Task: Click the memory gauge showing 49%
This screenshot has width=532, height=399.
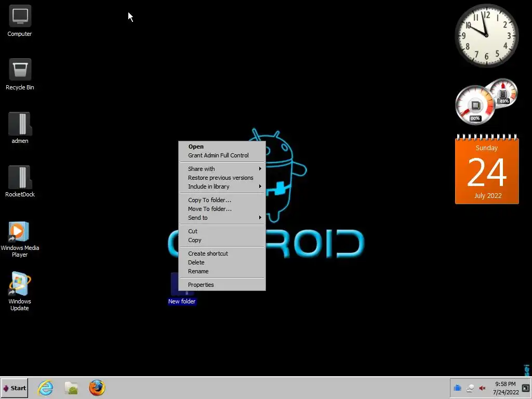Action: coord(503,93)
